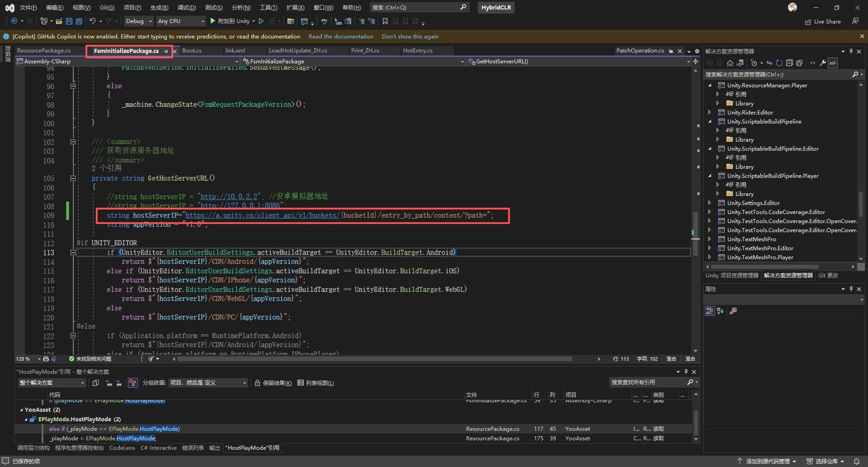Start without debugging using outlined play icon
The width and height of the screenshot is (868, 467).
(261, 21)
